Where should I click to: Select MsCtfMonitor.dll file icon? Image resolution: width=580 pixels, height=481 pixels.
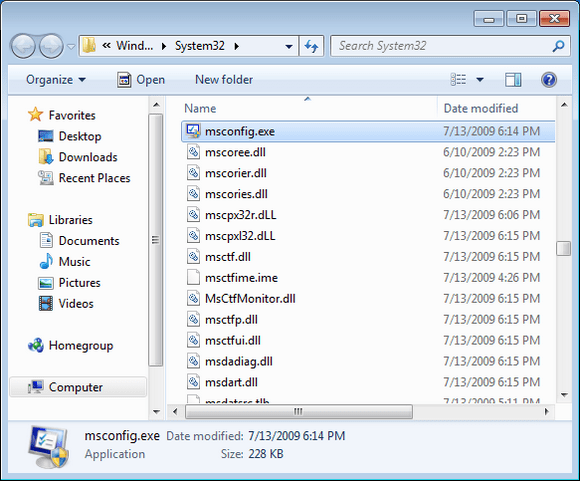coord(193,299)
